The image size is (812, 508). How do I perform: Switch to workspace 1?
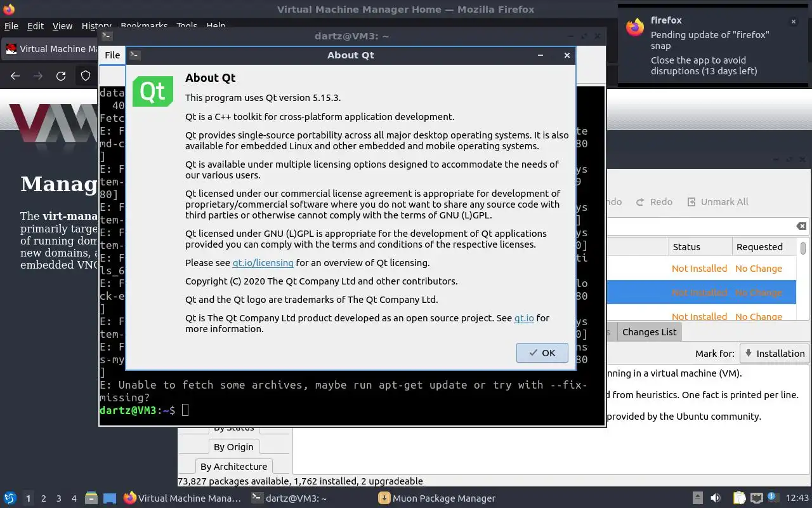click(x=28, y=498)
